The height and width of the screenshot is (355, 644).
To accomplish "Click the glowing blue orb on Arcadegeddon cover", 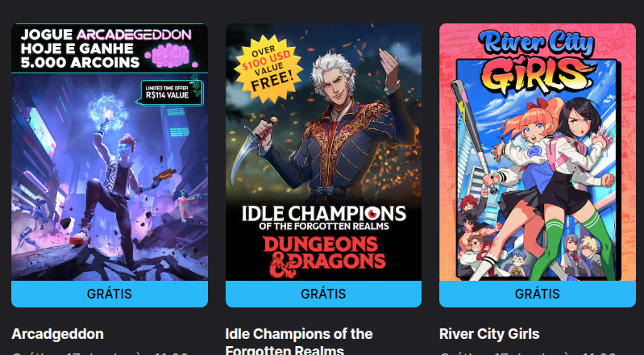I will (x=109, y=111).
